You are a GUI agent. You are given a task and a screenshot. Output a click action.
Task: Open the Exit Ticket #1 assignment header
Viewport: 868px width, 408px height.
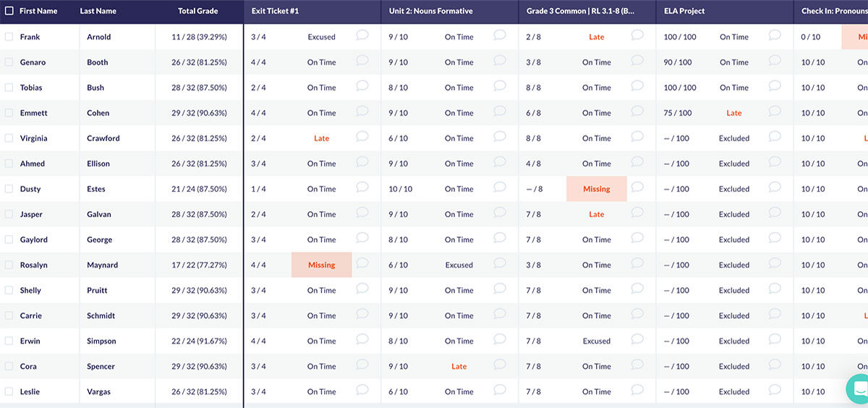point(276,12)
